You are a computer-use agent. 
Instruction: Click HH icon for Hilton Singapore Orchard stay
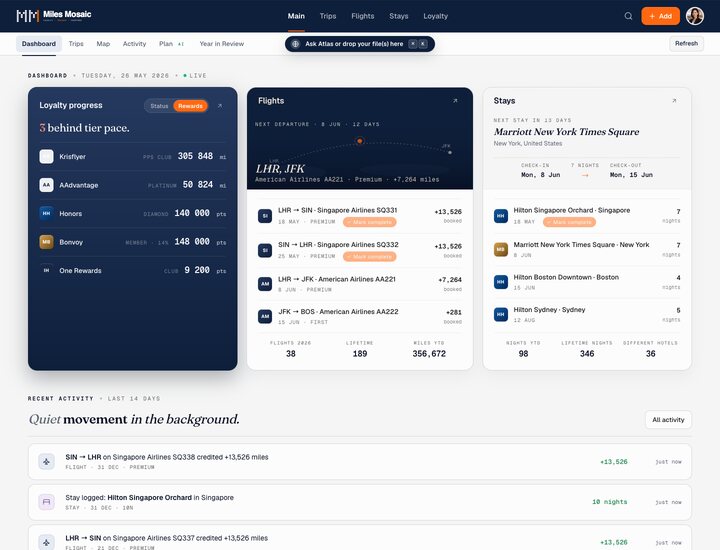(x=501, y=216)
